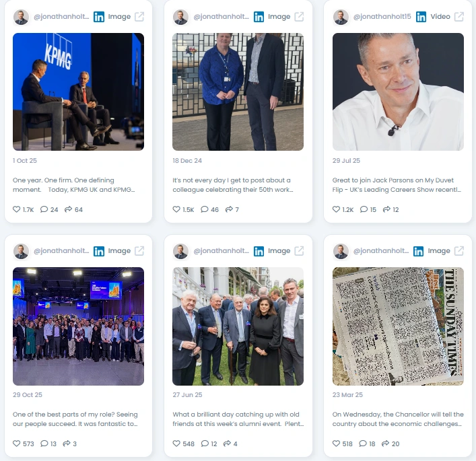Click comment icon with 18 comments
This screenshot has width=476, height=461.
click(x=363, y=444)
